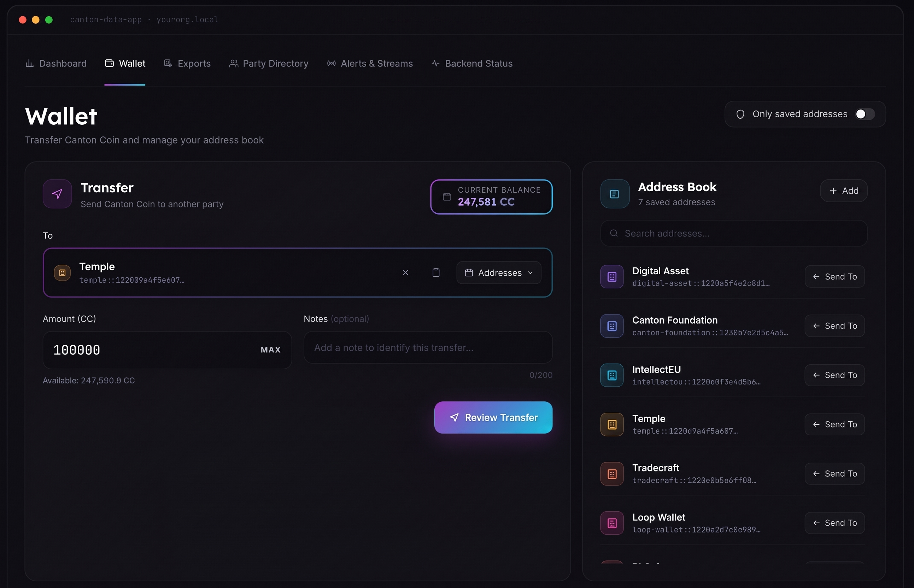Click the paste clipboard icon in To field

click(x=436, y=272)
